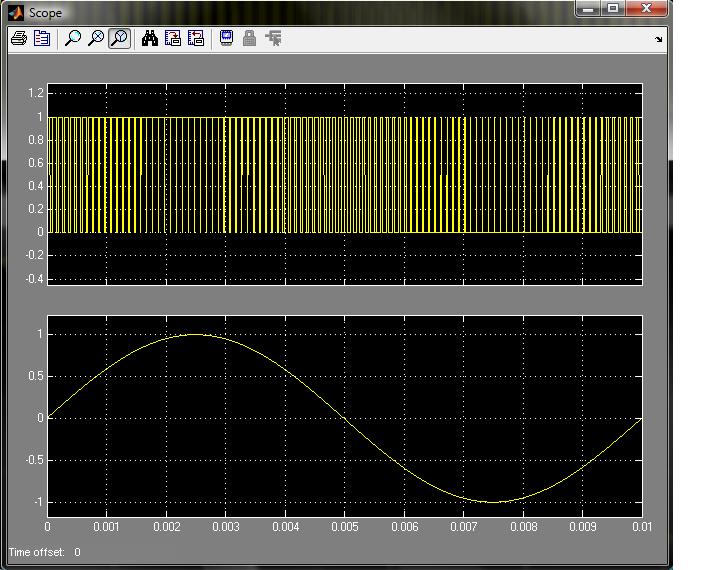Click the Print icon in Scope toolbar

(x=19, y=38)
